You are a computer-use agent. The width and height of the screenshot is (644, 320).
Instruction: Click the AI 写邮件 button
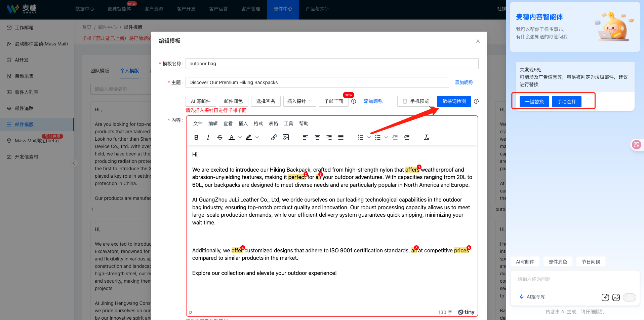[201, 101]
